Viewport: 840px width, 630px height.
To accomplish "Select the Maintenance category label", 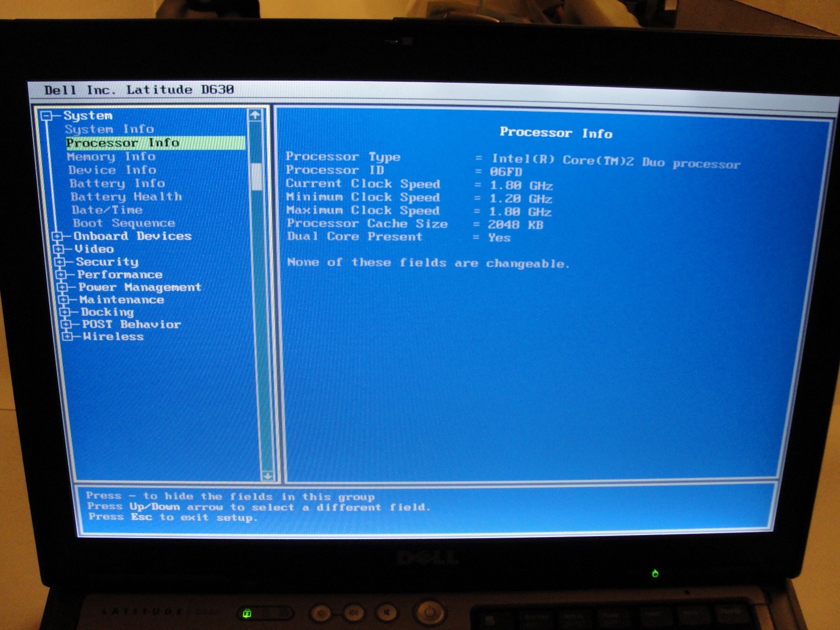I will (122, 300).
